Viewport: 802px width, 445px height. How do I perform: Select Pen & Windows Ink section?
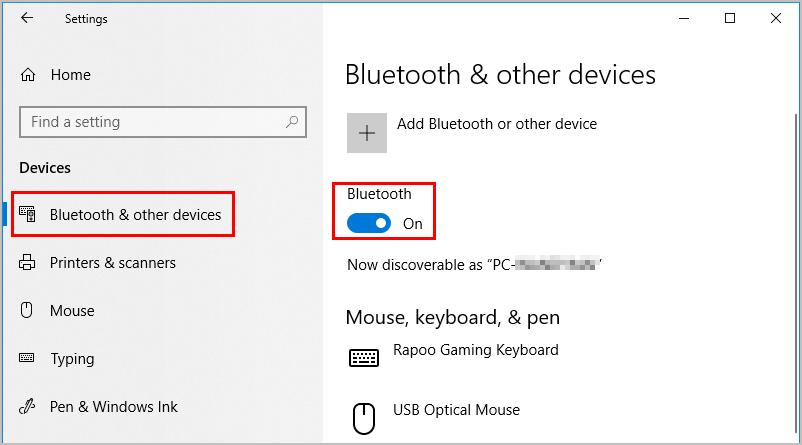[x=113, y=407]
